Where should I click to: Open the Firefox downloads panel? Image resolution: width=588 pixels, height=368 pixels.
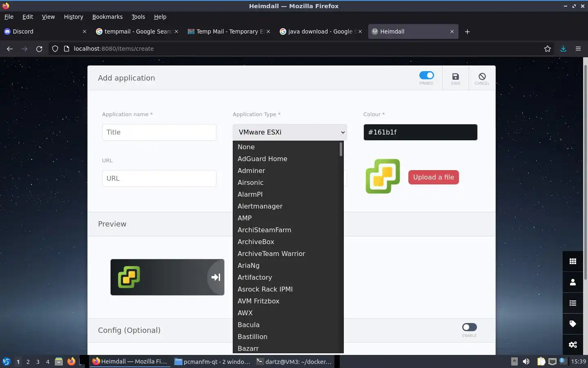click(x=563, y=49)
